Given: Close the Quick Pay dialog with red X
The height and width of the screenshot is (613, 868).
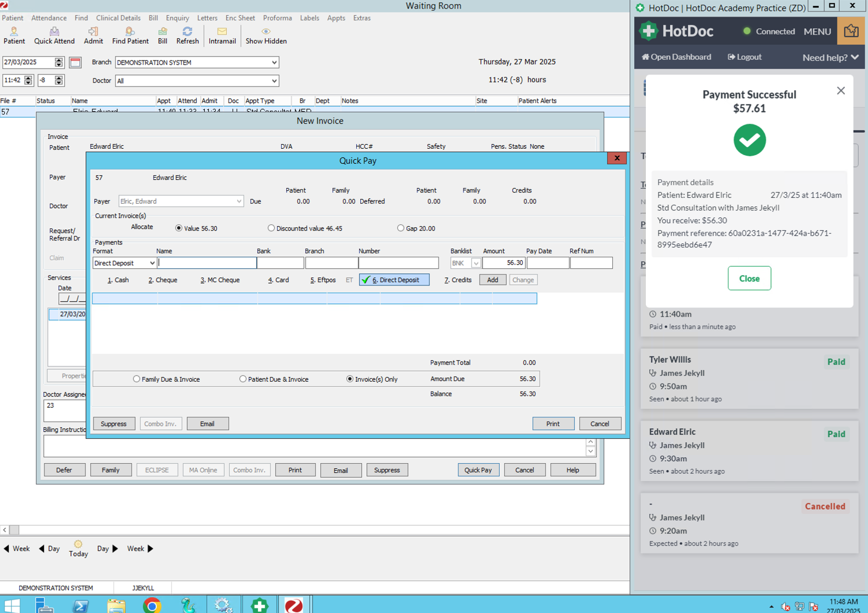Looking at the screenshot, I should (x=616, y=158).
